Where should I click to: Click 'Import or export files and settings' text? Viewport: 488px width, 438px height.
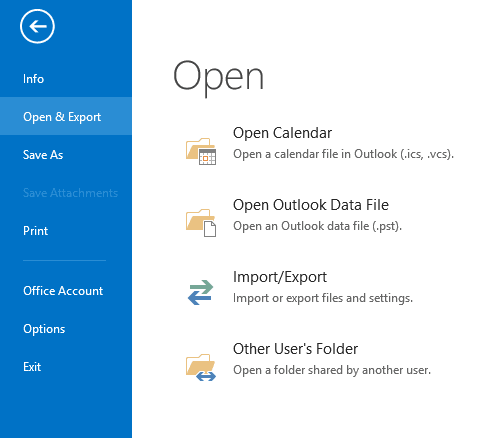pyautogui.click(x=323, y=298)
